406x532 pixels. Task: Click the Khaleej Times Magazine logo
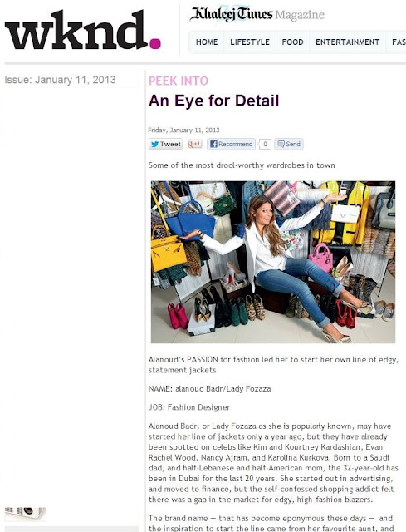[x=257, y=15]
